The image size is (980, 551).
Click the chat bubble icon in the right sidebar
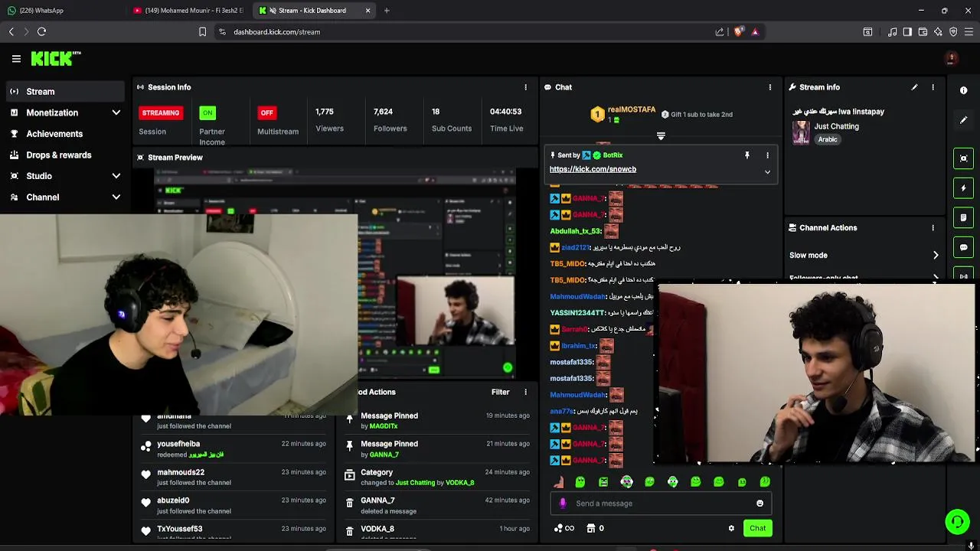(964, 247)
